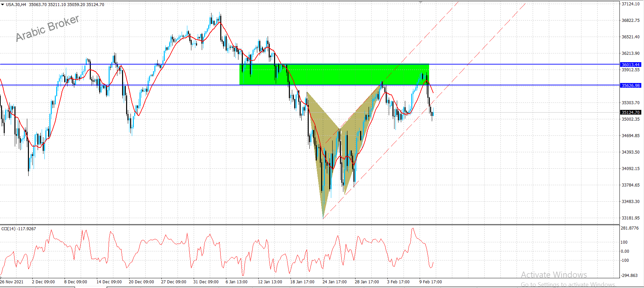Viewport: 644px width, 288px height.
Task: Click the 33784.65 price axis label
Action: coord(631,185)
